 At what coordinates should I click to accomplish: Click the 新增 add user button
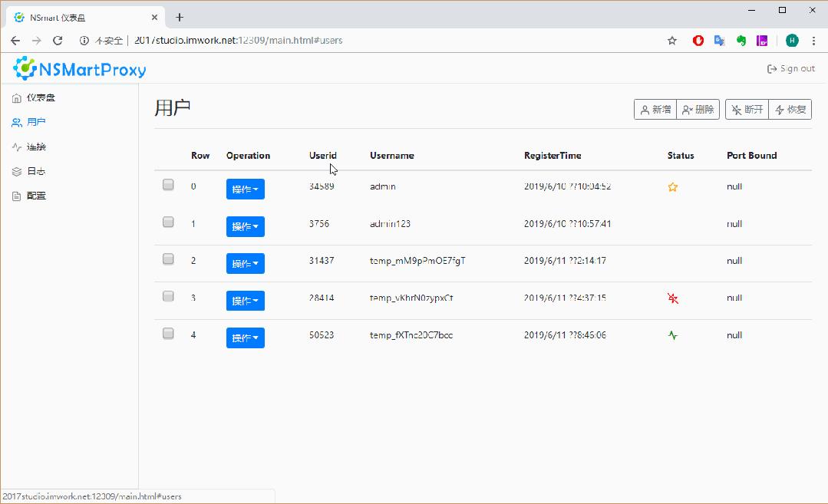[655, 109]
